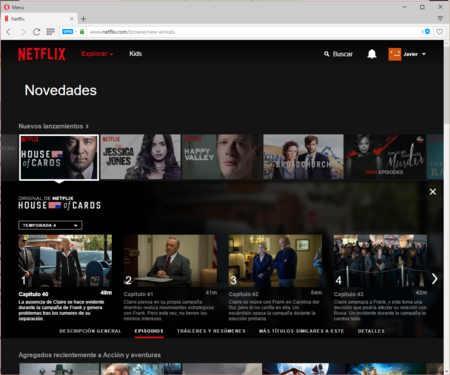Play episode 2 Capítulo 41 thumbnail
Image resolution: width=450 pixels, height=375 pixels.
170,261
